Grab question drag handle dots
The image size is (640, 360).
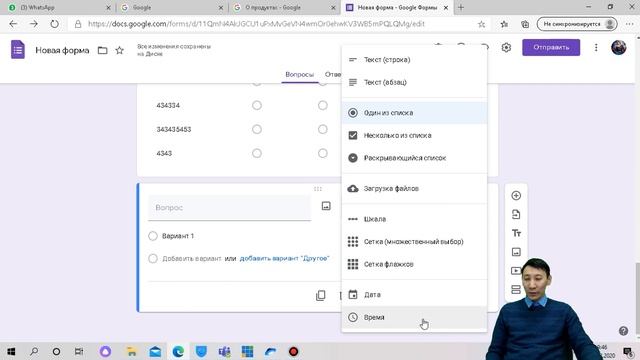tap(318, 189)
